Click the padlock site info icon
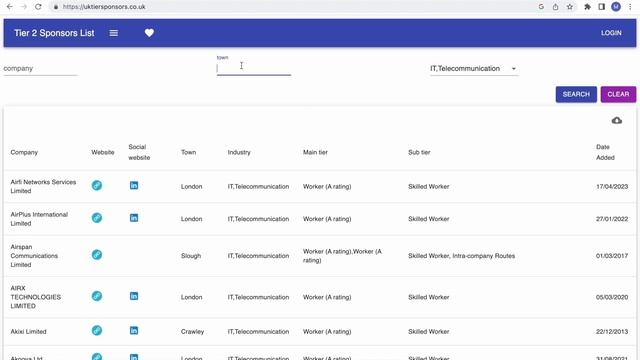 click(56, 7)
